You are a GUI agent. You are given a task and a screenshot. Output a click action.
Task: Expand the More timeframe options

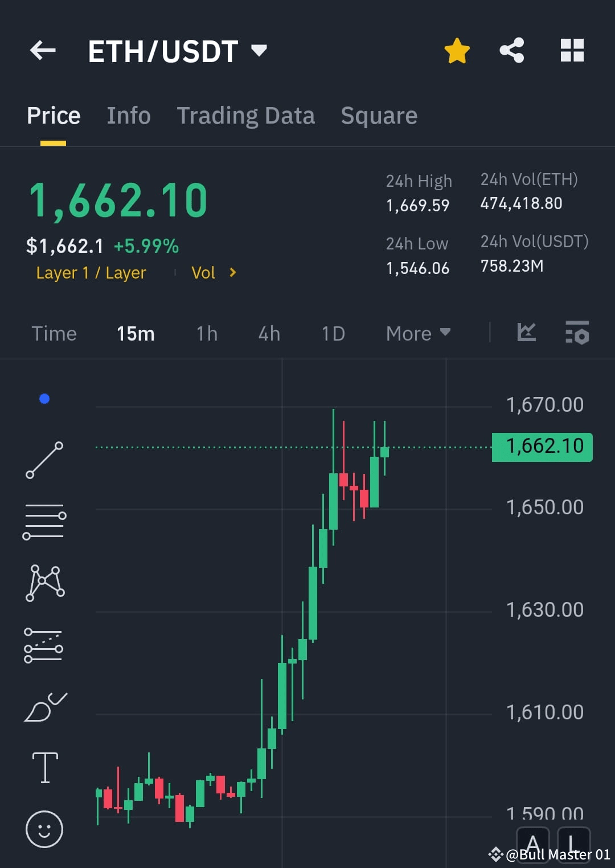tap(417, 333)
